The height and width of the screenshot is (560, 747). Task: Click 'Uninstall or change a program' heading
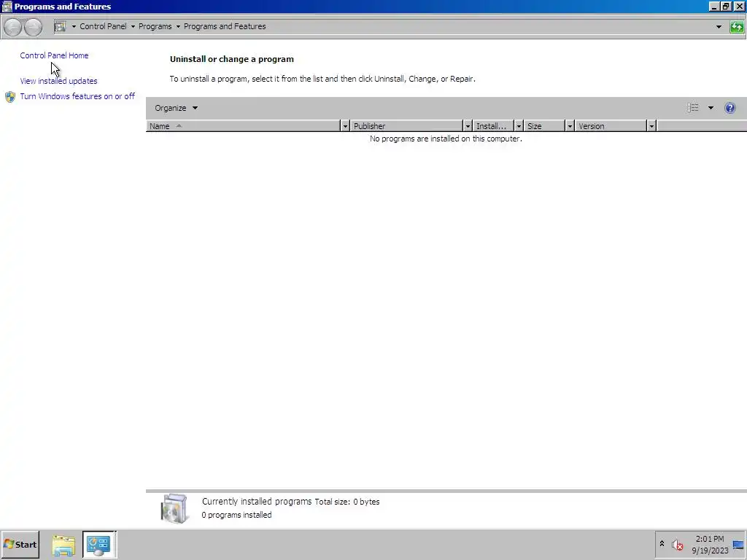pyautogui.click(x=232, y=59)
